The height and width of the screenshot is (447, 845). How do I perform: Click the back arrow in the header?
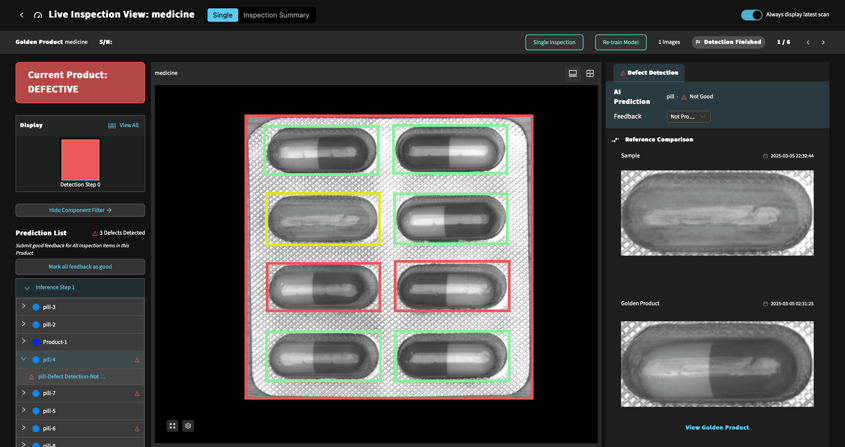[x=21, y=15]
